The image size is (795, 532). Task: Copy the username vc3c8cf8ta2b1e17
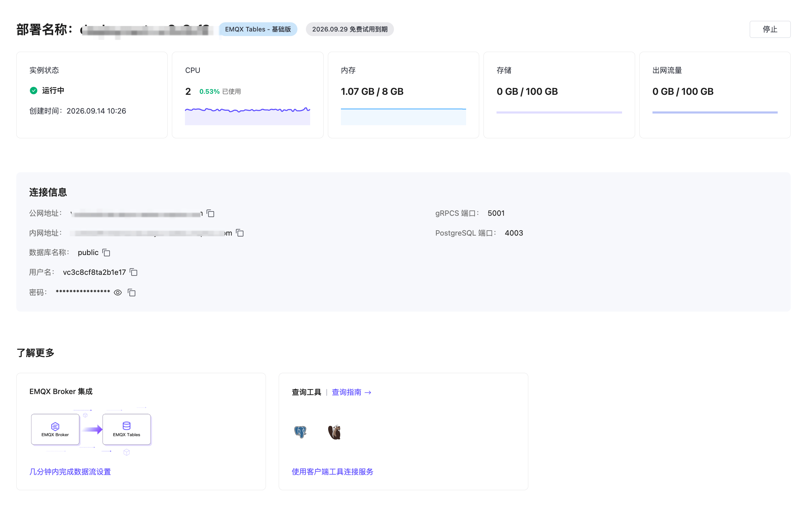tap(133, 272)
